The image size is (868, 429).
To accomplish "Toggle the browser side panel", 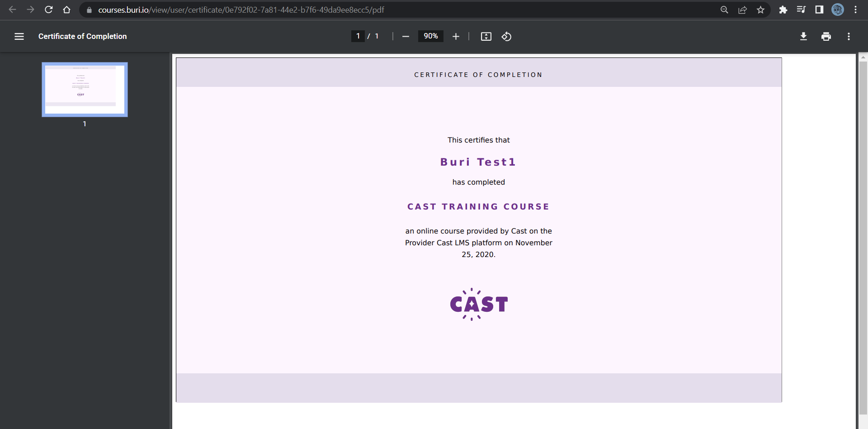I will pos(819,10).
